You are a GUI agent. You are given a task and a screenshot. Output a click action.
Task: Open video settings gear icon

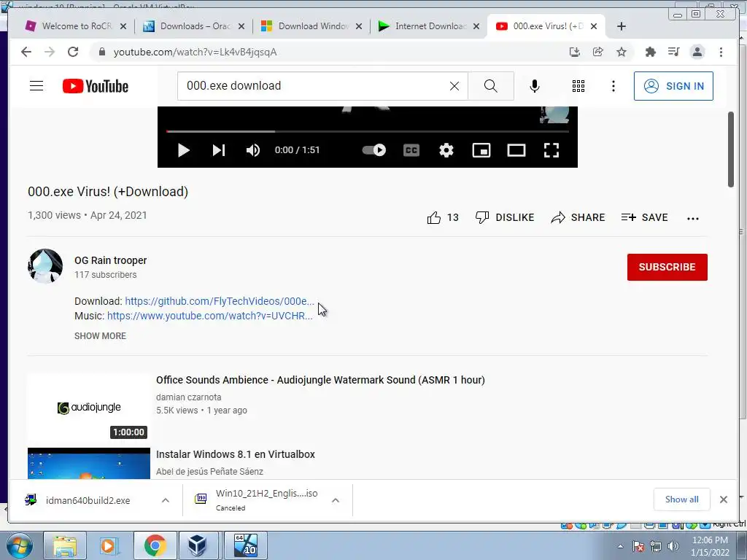tap(446, 150)
